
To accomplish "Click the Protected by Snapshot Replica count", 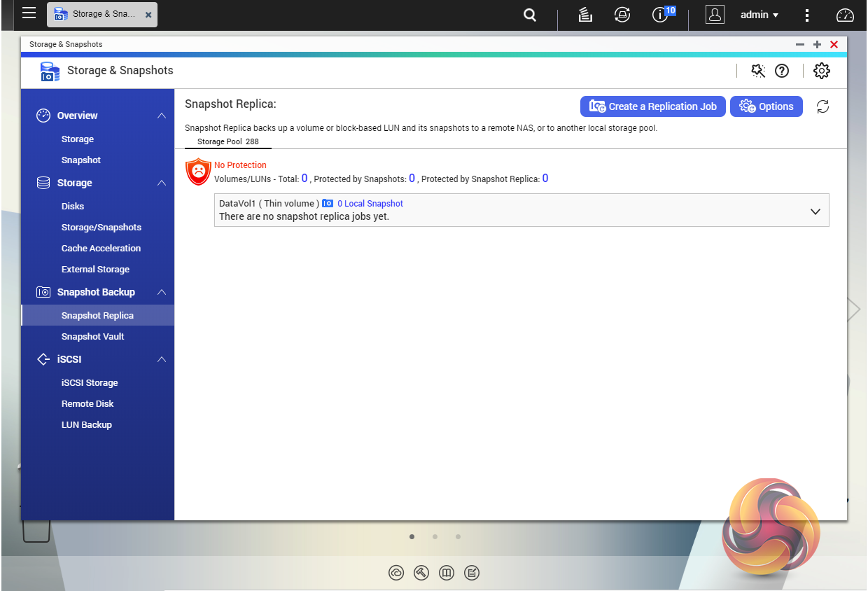I will 545,179.
